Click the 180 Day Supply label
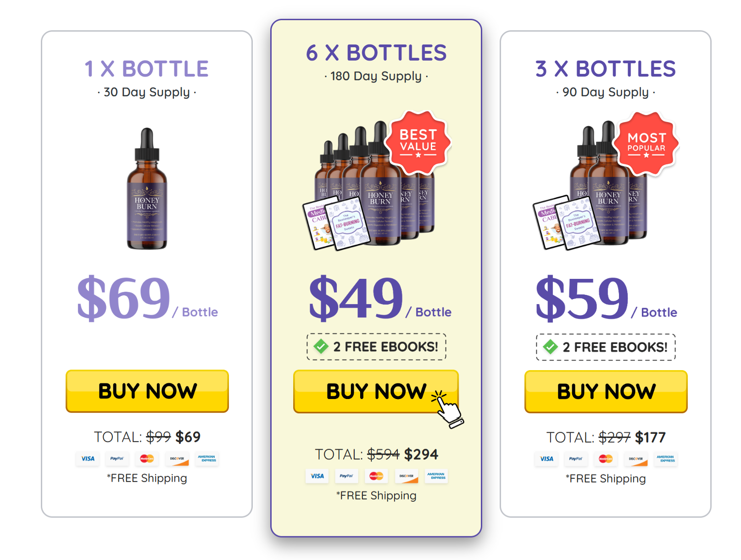The image size is (741, 560). click(376, 76)
